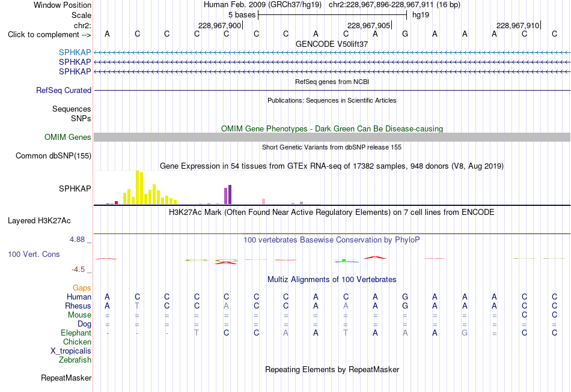Open the H3K27Ac Mark ENCODE title
Image resolution: width=571 pixels, height=392 pixels.
[x=332, y=213]
